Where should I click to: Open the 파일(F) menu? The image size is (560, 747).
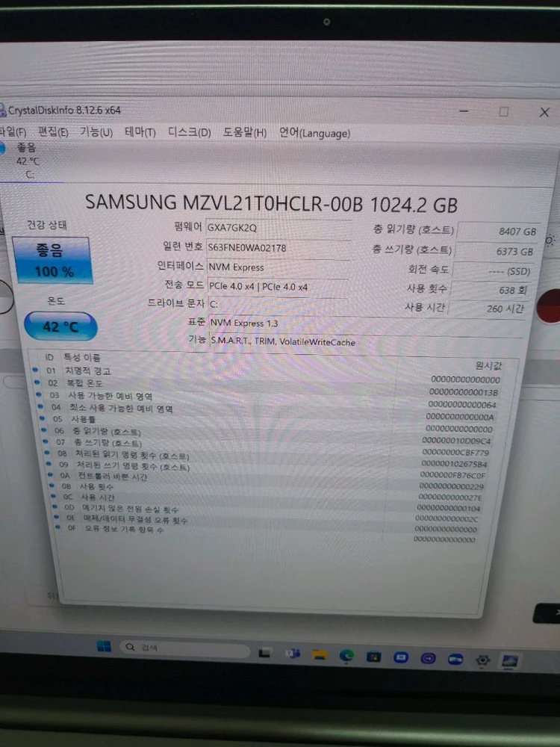coord(13,131)
